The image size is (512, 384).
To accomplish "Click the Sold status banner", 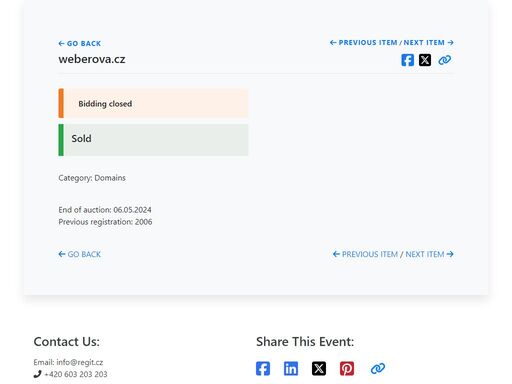I will (x=153, y=140).
